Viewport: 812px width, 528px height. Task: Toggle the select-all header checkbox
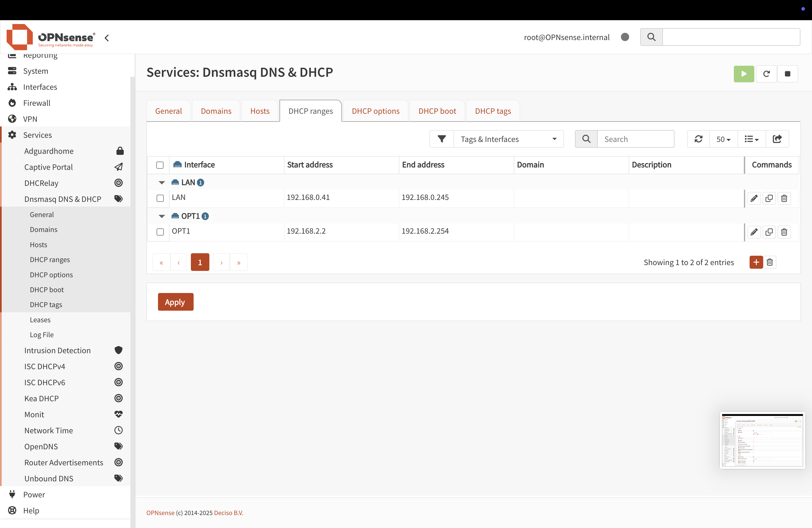[x=160, y=165]
